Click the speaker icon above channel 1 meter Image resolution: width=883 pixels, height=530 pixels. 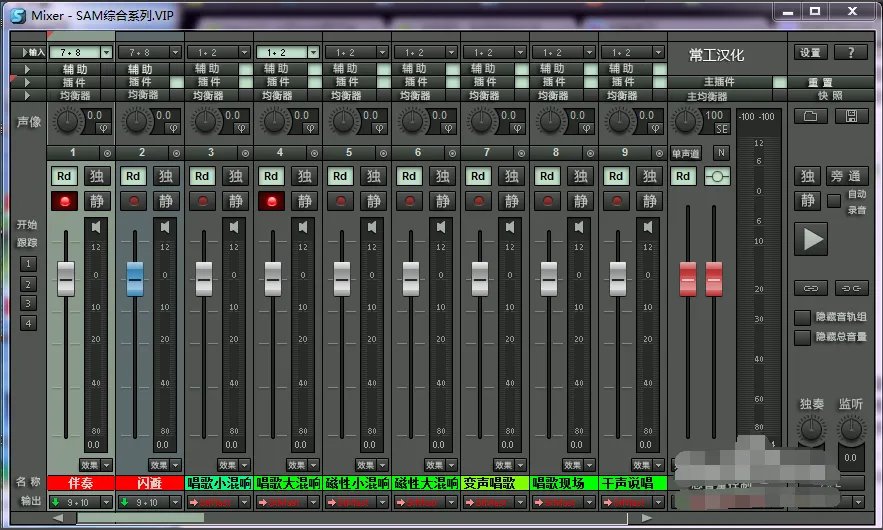tap(96, 227)
